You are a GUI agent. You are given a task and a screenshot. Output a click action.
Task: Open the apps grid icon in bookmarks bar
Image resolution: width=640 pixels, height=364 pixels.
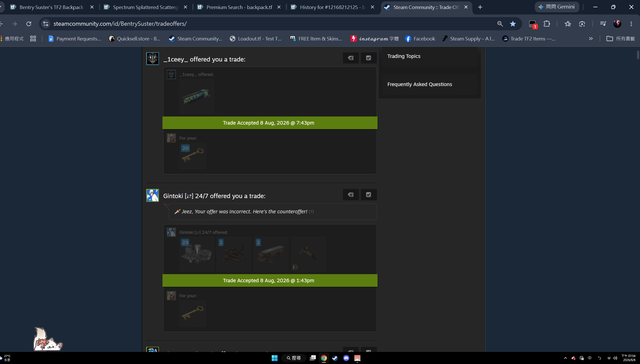coord(33,39)
